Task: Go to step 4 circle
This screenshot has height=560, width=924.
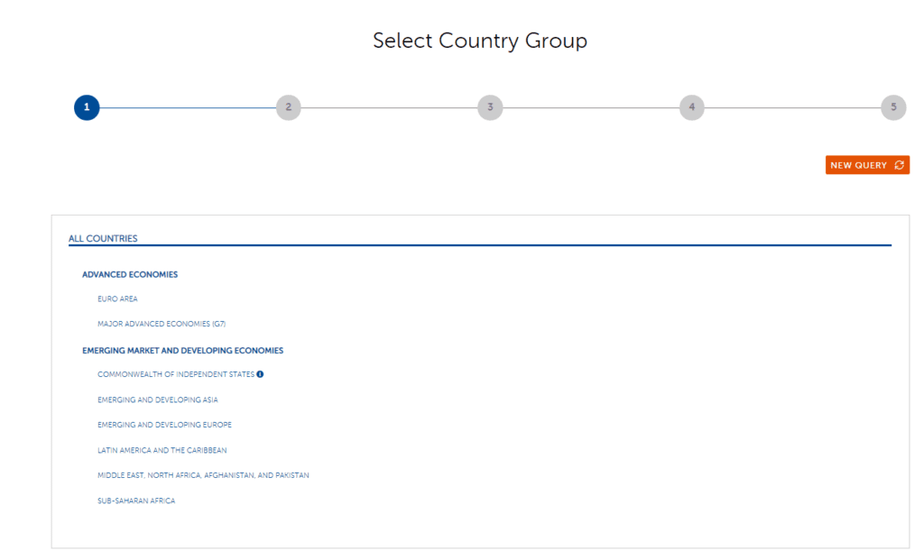Action: pyautogui.click(x=692, y=107)
